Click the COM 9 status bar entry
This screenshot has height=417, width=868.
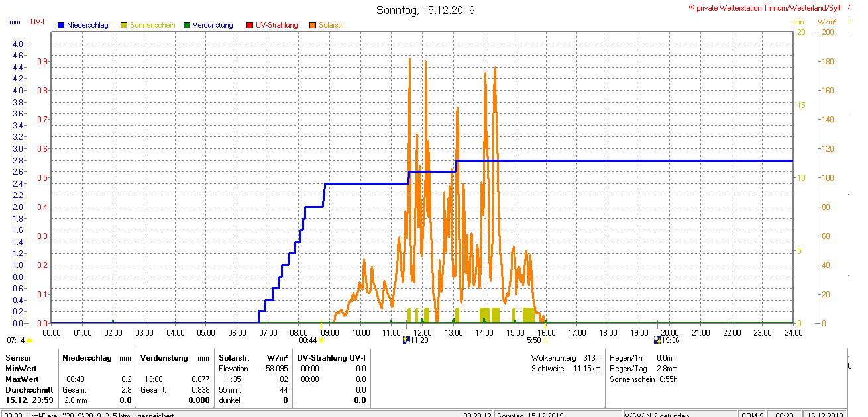[753, 414]
